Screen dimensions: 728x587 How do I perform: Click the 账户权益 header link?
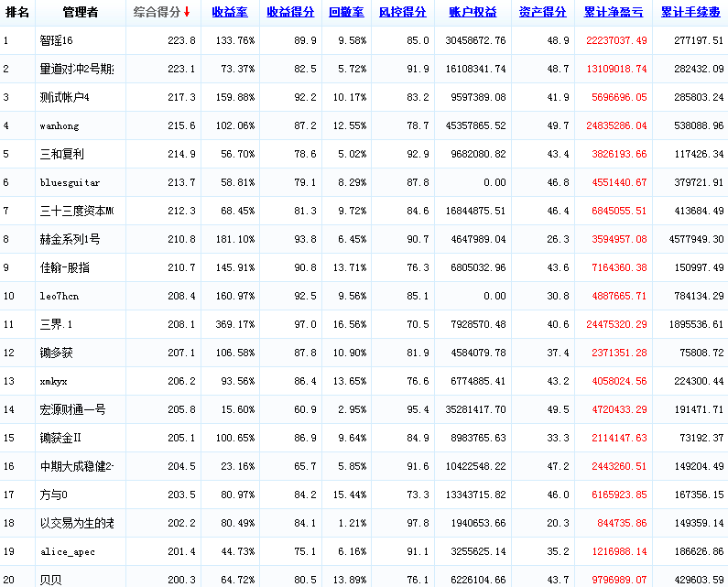point(473,13)
